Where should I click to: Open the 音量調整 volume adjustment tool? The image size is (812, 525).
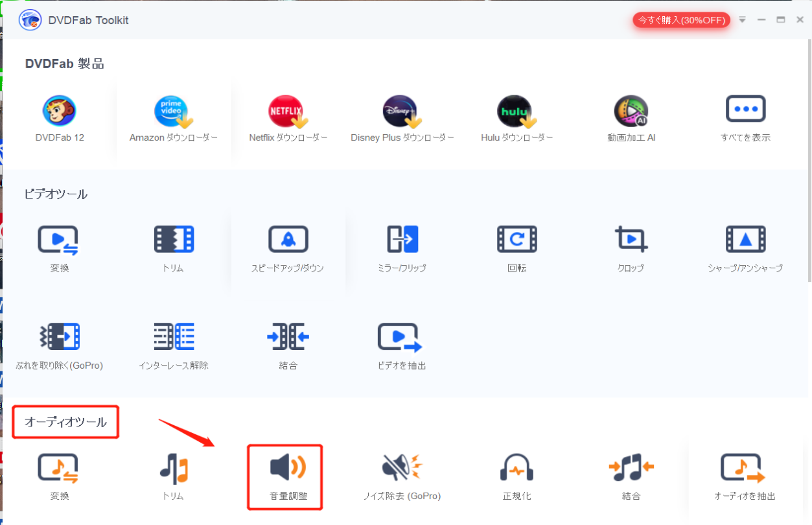(288, 469)
